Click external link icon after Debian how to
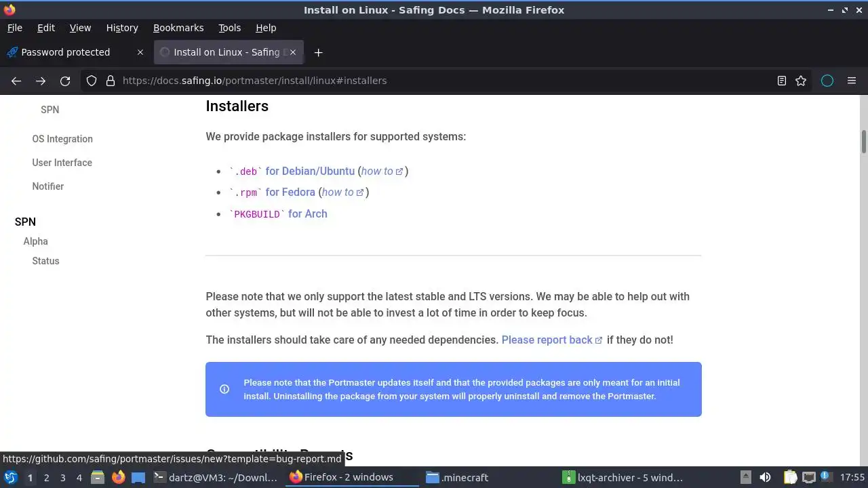The height and width of the screenshot is (488, 868). [x=399, y=171]
